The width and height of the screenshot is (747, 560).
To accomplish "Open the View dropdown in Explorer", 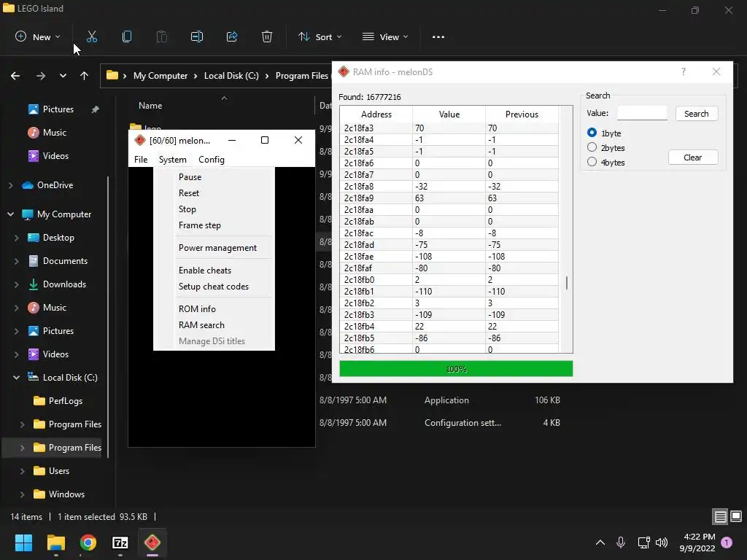I will (x=385, y=36).
